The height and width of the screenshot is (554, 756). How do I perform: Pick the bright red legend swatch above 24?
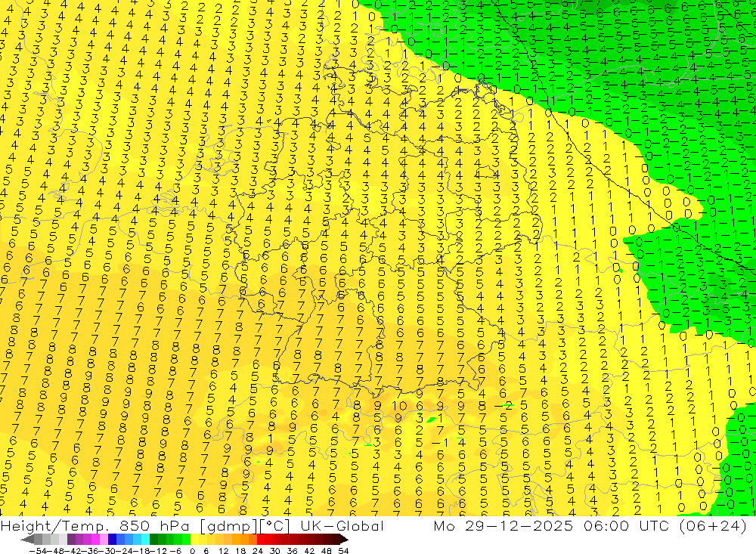pyautogui.click(x=262, y=539)
